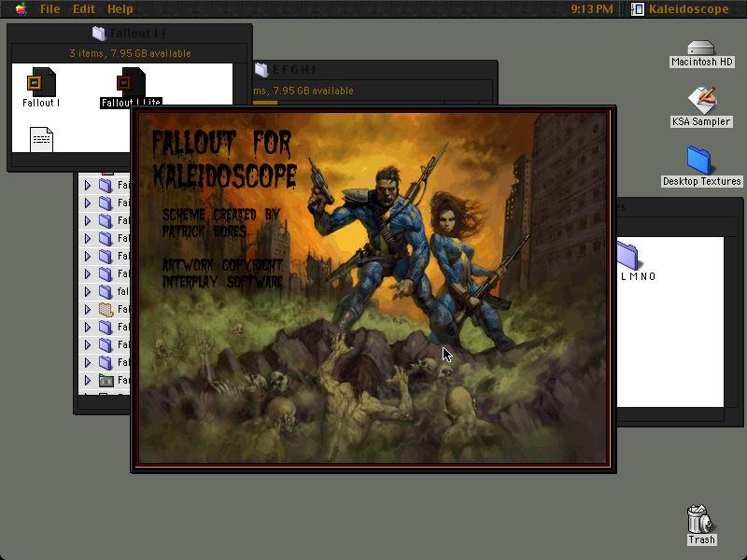The image size is (747, 560).
Task: Click the 9:13 PM menu bar clock
Action: click(x=592, y=9)
